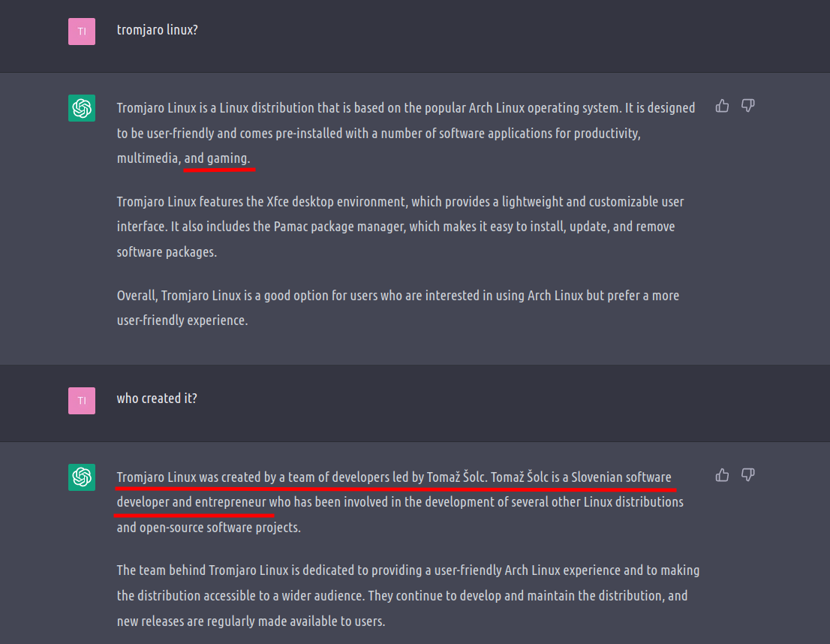
Task: Dislike the answer about Tomaž Šolc
Action: point(747,475)
